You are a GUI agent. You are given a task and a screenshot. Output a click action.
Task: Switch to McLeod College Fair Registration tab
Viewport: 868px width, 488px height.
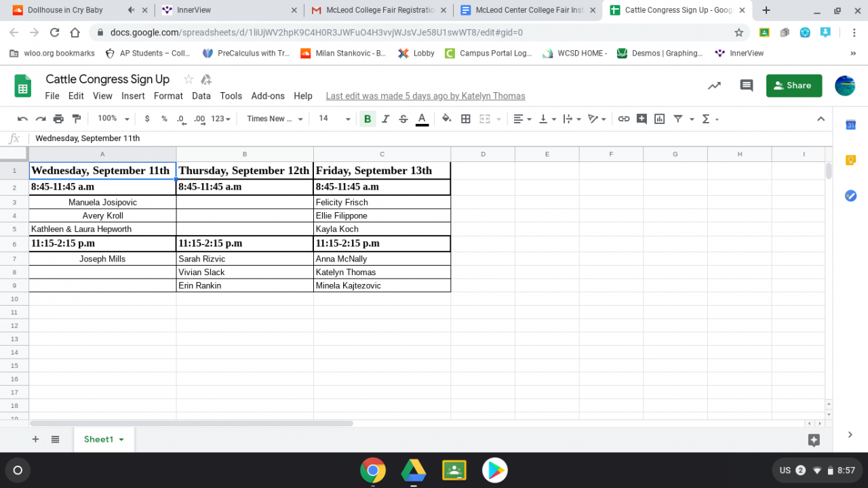click(x=379, y=10)
